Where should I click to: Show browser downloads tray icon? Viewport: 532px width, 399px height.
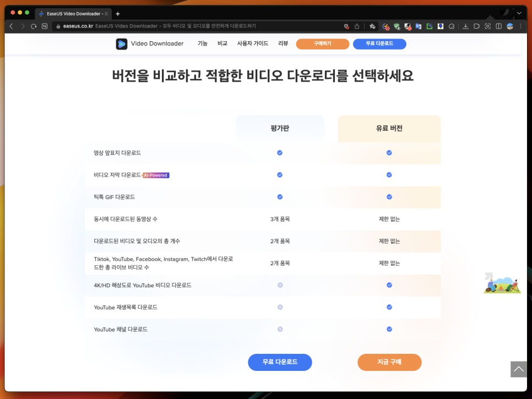[x=465, y=26]
